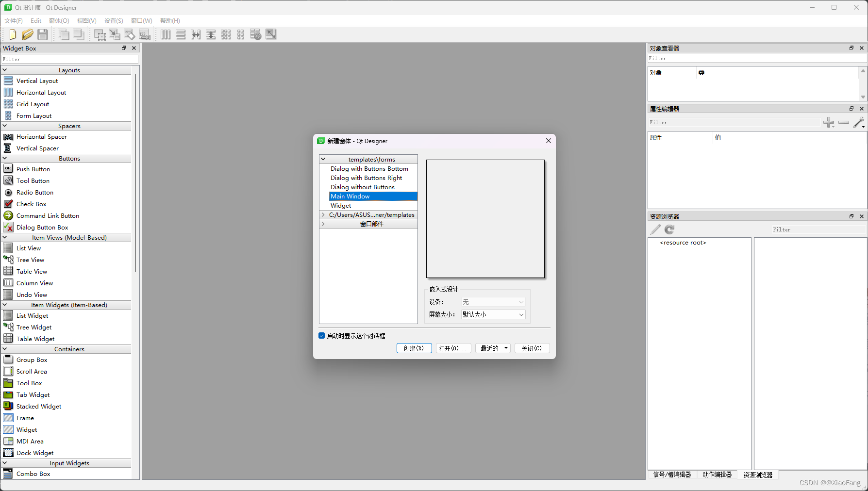Switch to the 动作编辑器 tab
Image resolution: width=868 pixels, height=491 pixels.
717,475
